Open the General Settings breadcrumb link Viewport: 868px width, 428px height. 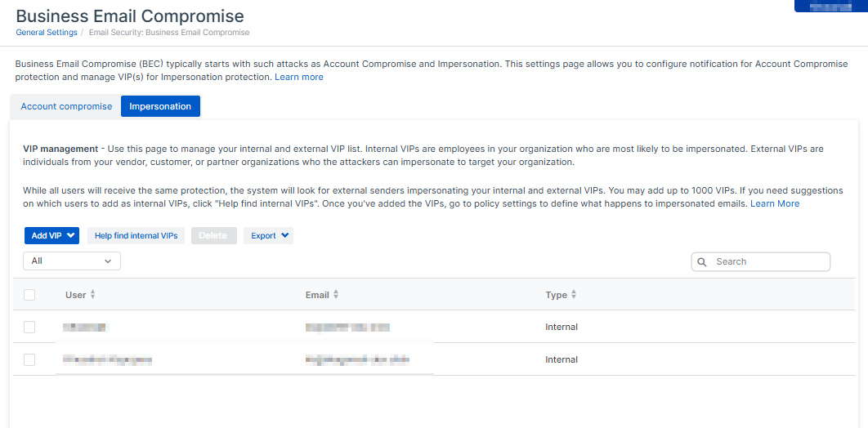(x=47, y=33)
